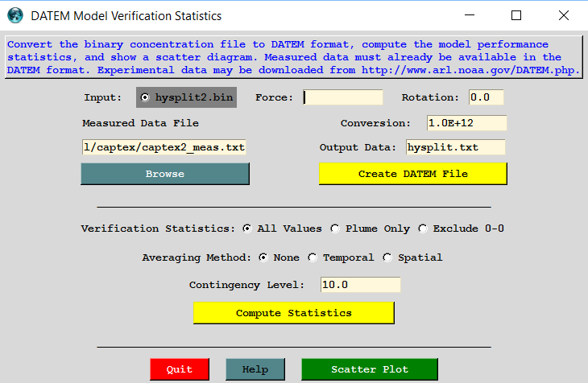Viewport: 588px width, 383px height.
Task: Edit the Contingency Level field
Action: pos(360,285)
